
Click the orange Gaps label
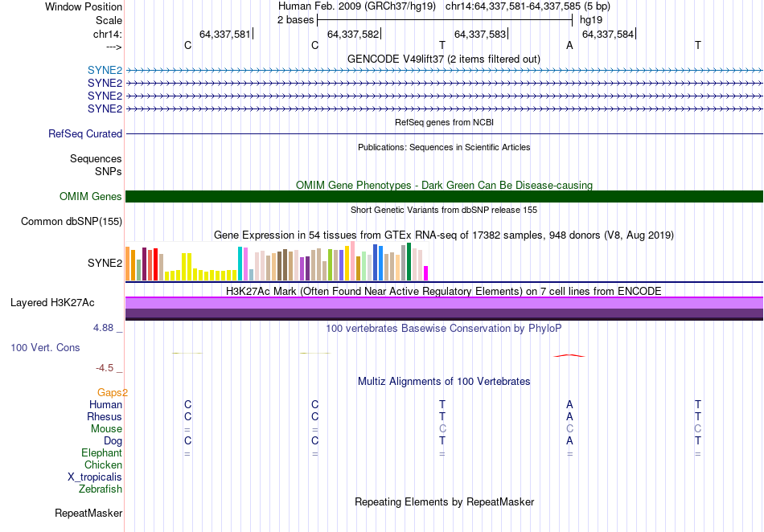point(112,393)
